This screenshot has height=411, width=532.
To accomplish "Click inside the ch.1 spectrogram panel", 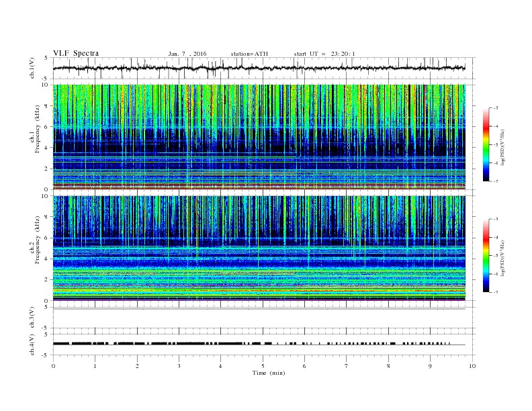I will 259,137.
